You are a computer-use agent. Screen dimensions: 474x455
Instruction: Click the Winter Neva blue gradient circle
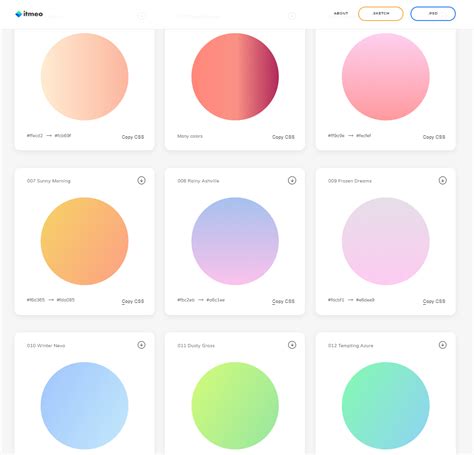(85, 405)
